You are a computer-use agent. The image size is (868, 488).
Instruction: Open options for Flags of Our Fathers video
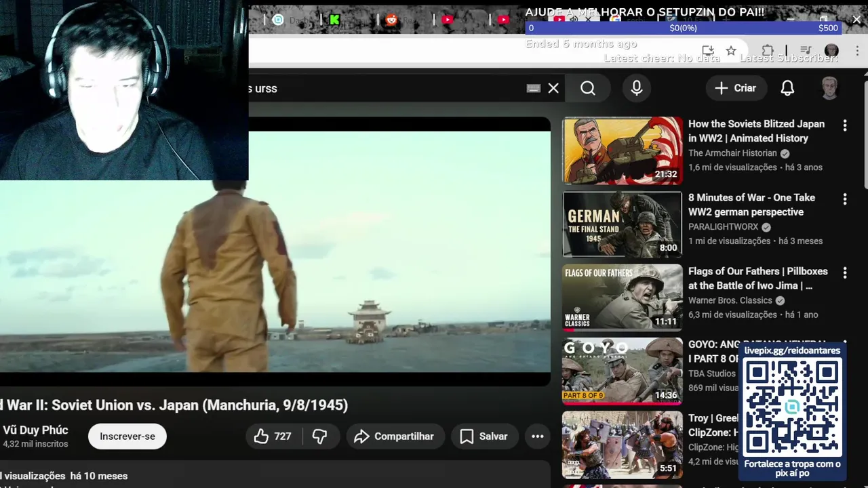click(x=845, y=273)
